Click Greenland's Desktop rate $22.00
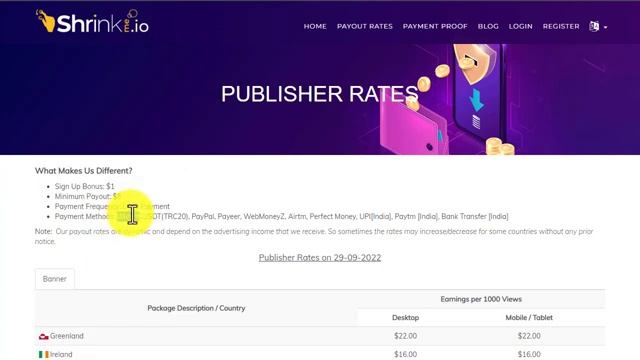Viewport: 640px width, 360px height. [405, 336]
